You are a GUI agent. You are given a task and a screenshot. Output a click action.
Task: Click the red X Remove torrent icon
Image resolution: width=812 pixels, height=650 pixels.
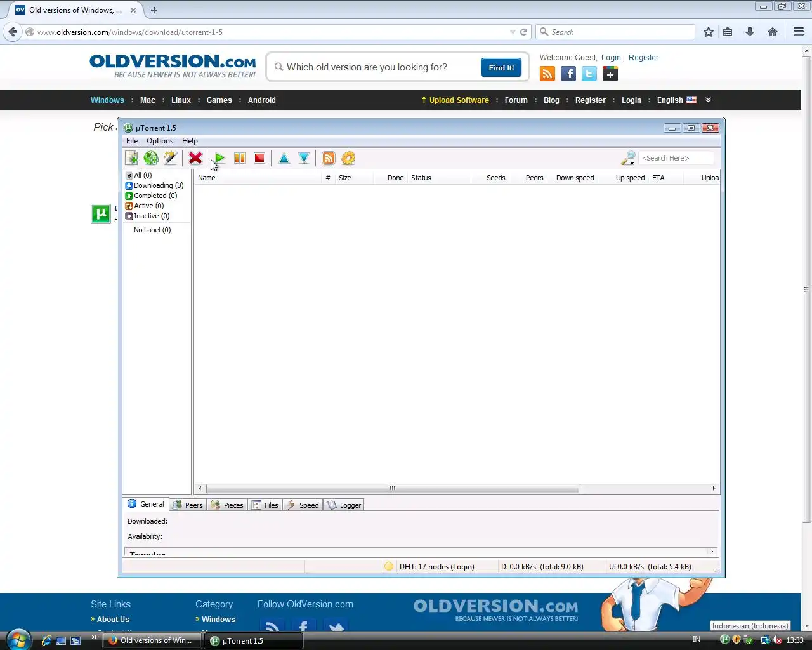pos(195,158)
